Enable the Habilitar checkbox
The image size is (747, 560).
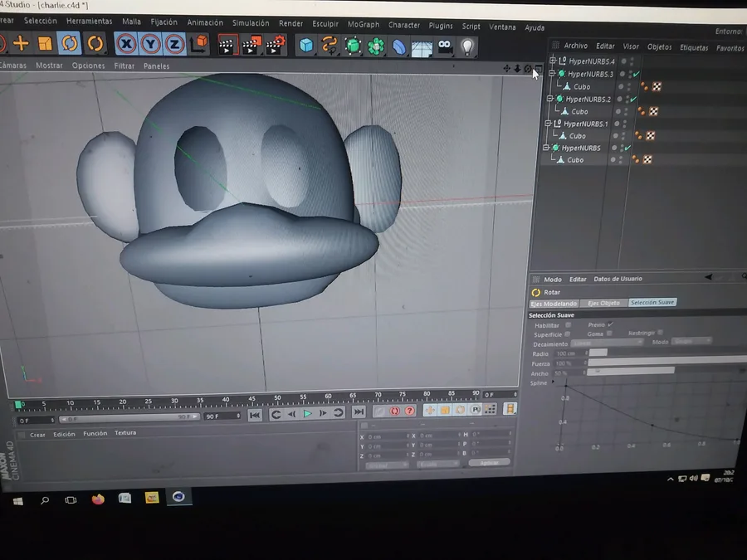[x=568, y=324]
